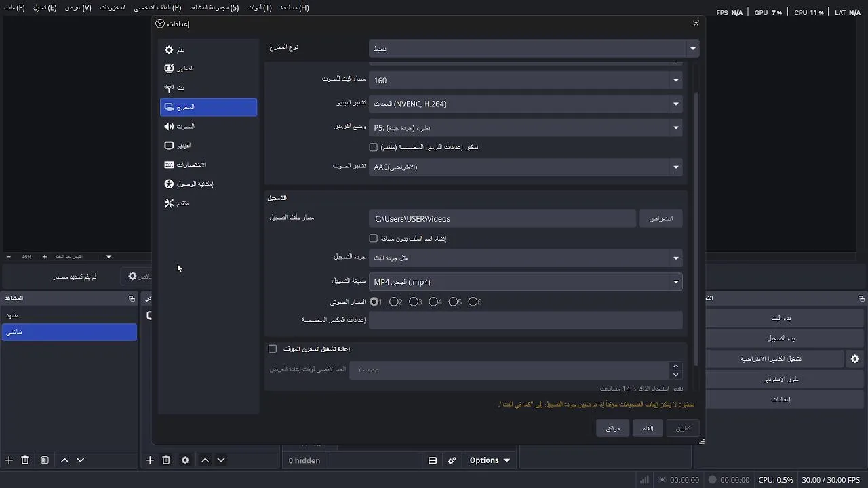Click the recording path input field
The width and height of the screenshot is (868, 488).
pos(502,218)
